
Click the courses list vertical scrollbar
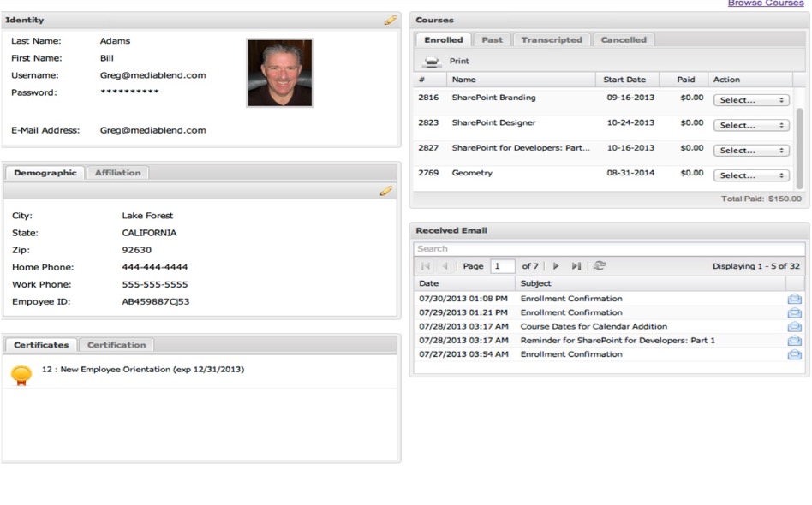pos(800,146)
